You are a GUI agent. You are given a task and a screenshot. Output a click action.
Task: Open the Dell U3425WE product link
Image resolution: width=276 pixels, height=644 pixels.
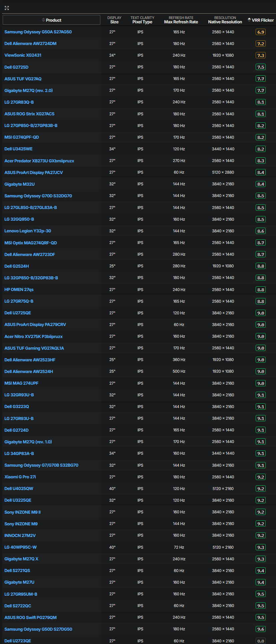coord(18,149)
